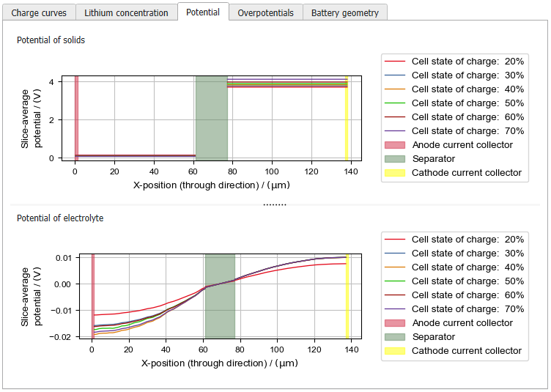Click the 30% state of charge entry in electrolyte legend
The image size is (551, 392).
[x=454, y=254]
